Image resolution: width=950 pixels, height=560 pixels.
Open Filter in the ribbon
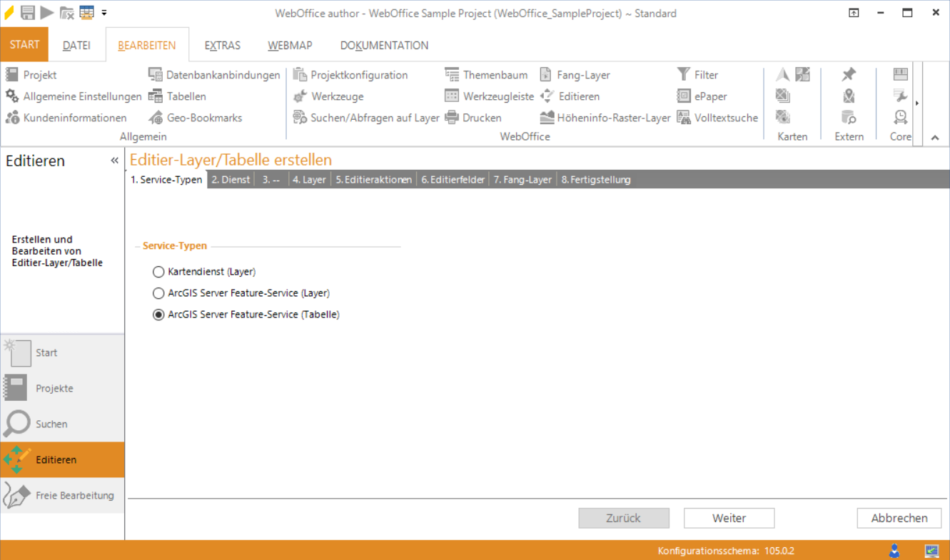697,75
